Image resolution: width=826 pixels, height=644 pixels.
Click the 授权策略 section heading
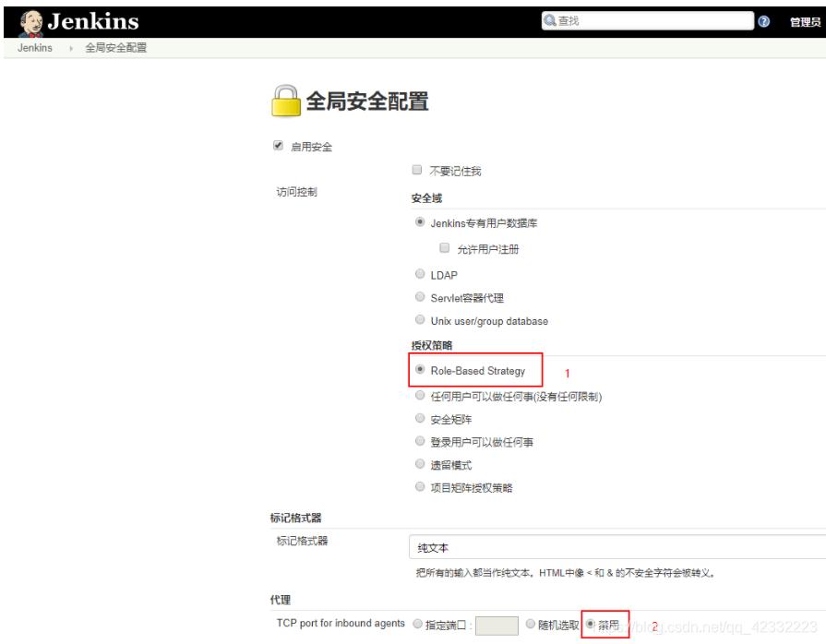point(431,345)
